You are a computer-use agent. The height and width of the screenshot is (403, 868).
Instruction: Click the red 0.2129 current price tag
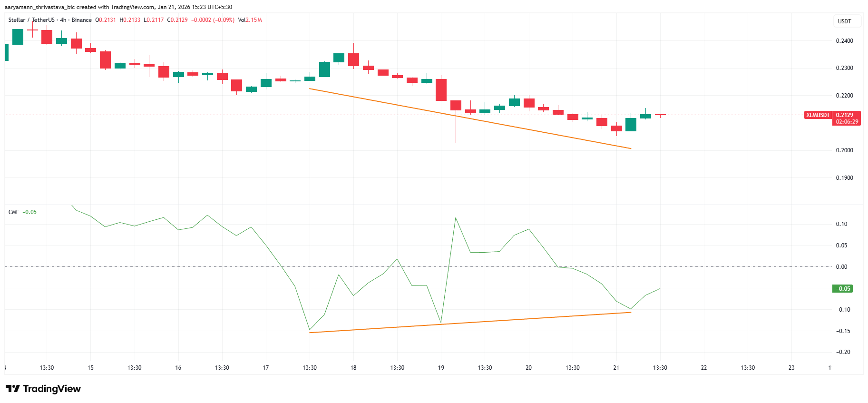845,115
